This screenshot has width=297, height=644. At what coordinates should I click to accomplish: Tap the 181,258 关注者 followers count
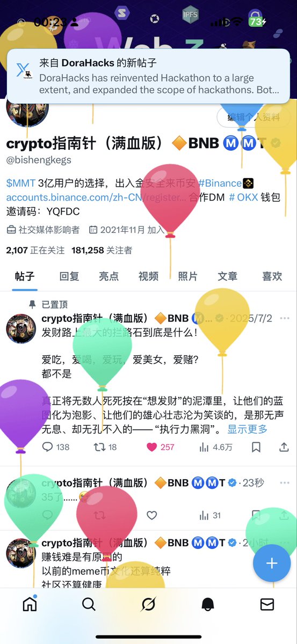coord(102,250)
